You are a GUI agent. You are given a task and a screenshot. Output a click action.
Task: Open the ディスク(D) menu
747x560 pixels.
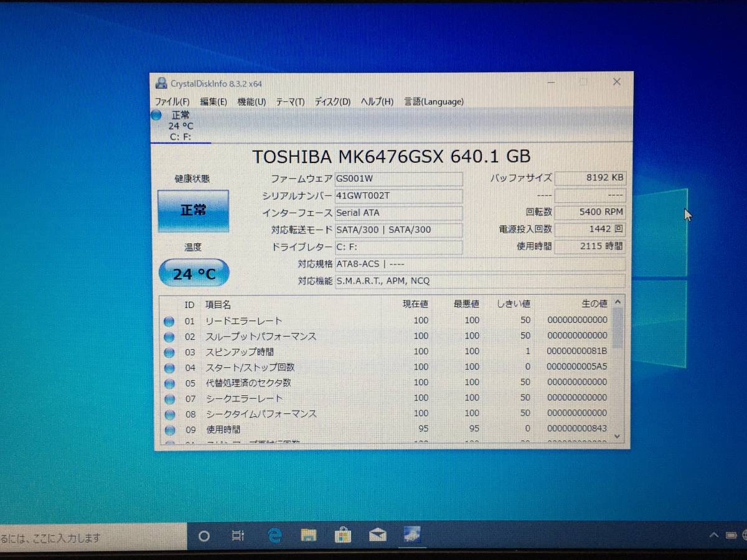pos(332,101)
